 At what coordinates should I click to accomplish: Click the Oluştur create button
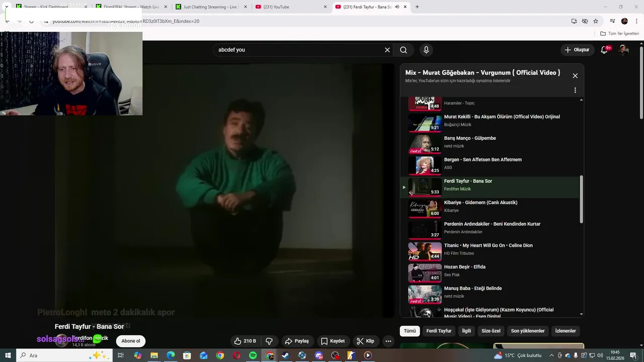point(577,50)
